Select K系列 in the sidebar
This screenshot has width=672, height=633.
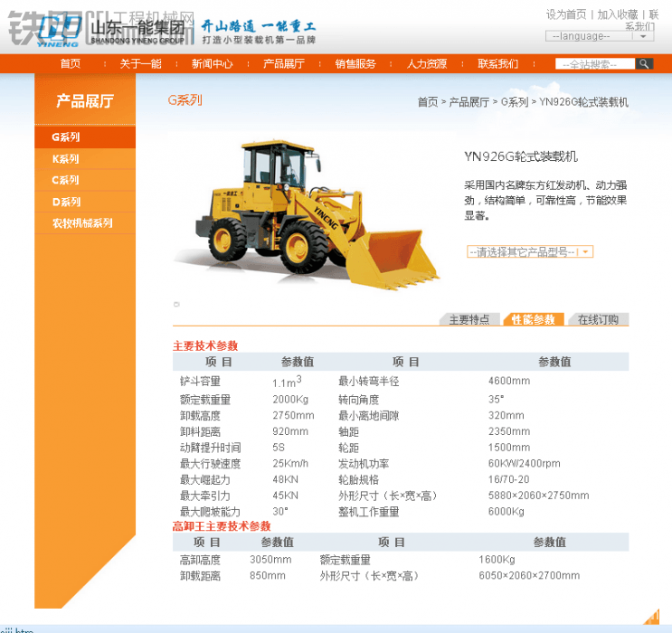tap(85, 159)
